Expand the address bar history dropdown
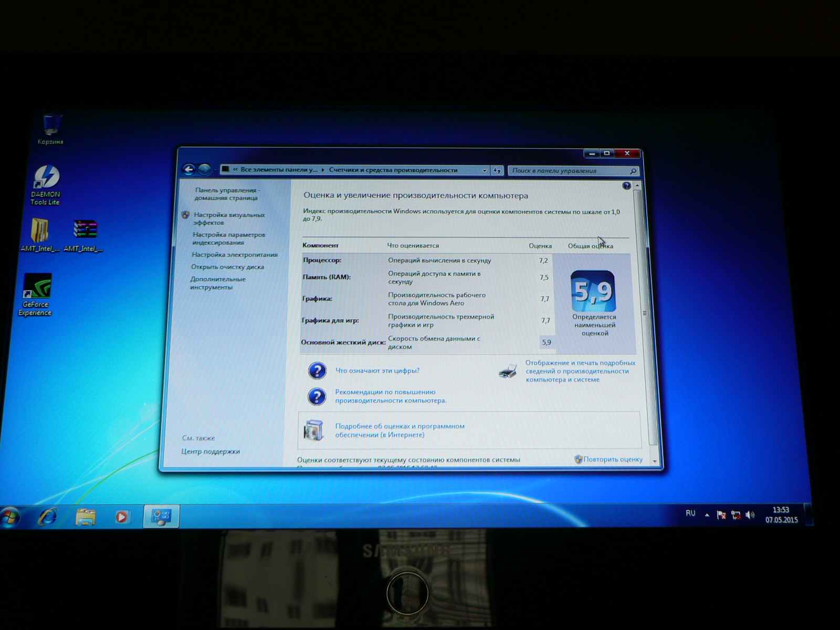This screenshot has width=840, height=630. pyautogui.click(x=485, y=171)
